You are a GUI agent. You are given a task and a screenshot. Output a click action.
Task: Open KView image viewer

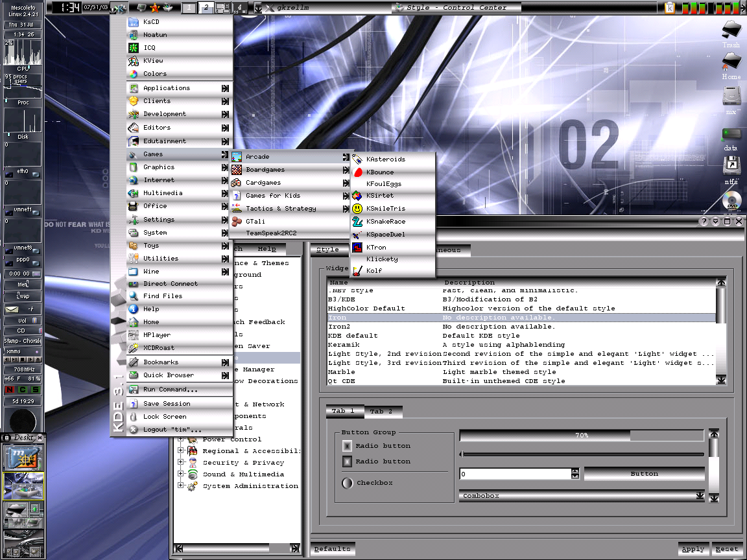point(180,60)
